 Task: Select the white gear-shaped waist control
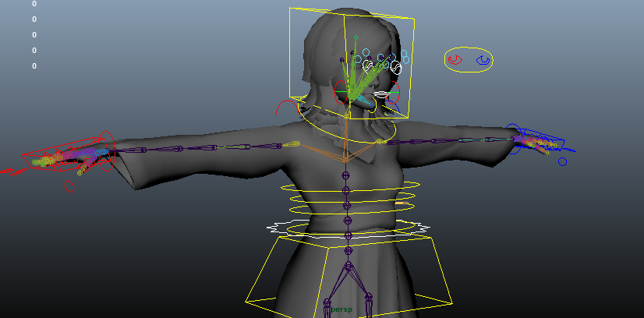pyautogui.click(x=349, y=229)
